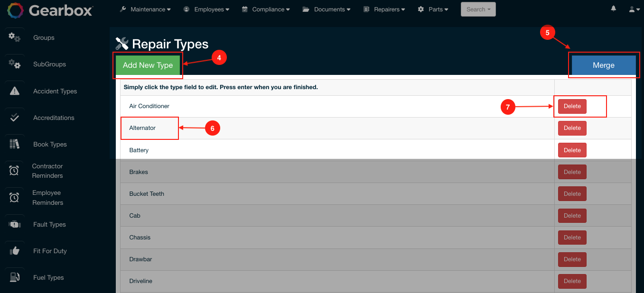Click the Contractor Reminders alarm clock icon

pyautogui.click(x=14, y=170)
